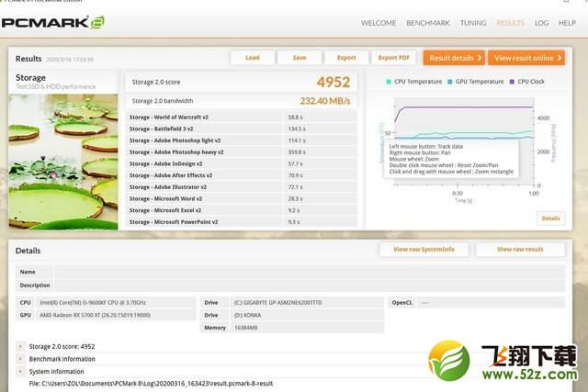Toggle CPU Clock legend swatch
Viewport: 588px width, 392px height.
click(x=512, y=82)
